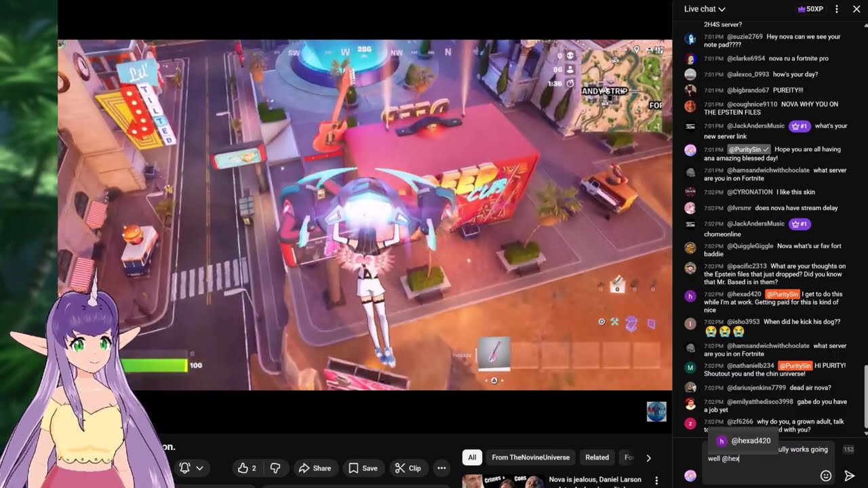Create a clip with the Clip button
This screenshot has height=488, width=868.
(x=408, y=468)
